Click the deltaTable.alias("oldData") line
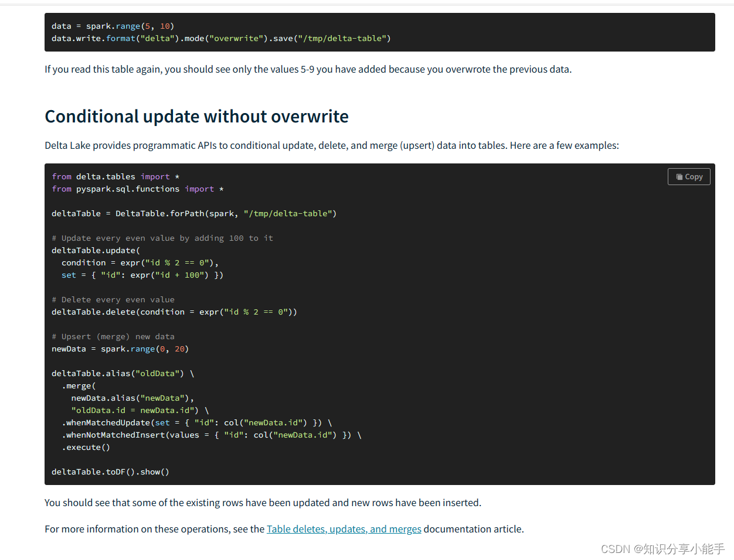This screenshot has width=734, height=560. (123, 373)
